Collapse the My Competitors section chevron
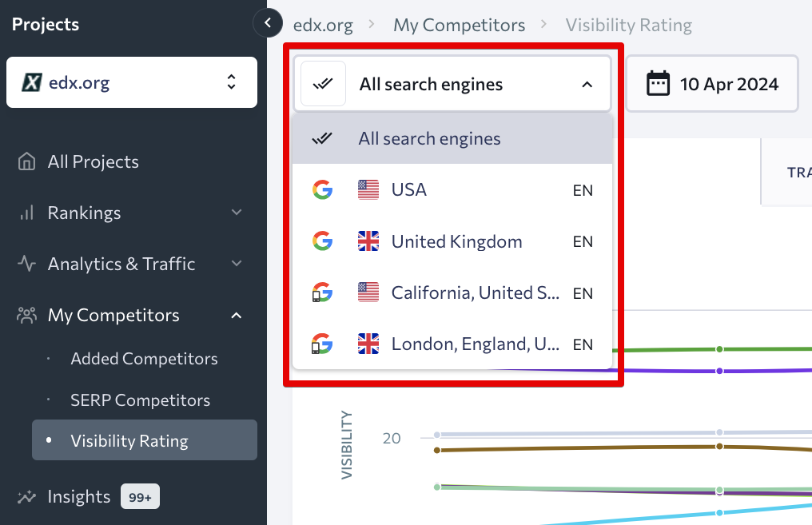 237,315
